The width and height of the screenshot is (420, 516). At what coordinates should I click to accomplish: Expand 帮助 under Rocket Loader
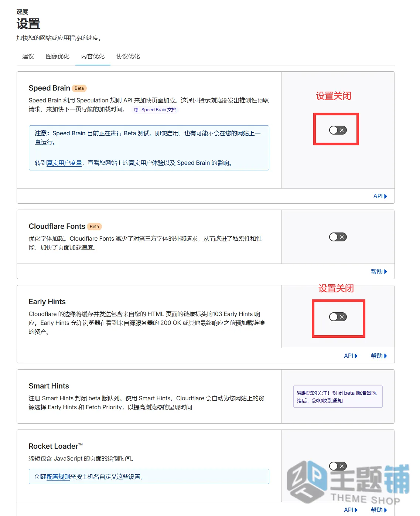click(x=379, y=510)
